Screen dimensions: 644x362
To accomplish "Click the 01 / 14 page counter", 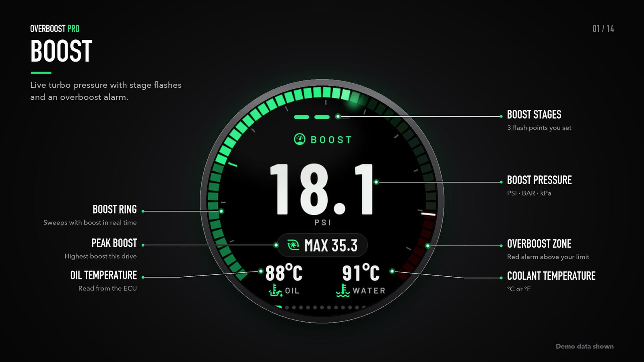I will tap(603, 29).
